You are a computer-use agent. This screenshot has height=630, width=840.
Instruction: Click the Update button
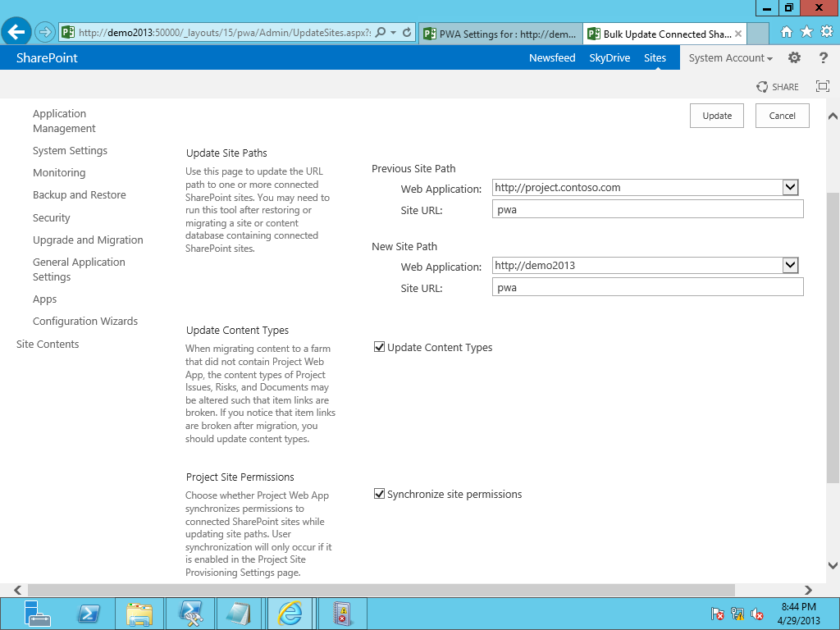(x=717, y=116)
